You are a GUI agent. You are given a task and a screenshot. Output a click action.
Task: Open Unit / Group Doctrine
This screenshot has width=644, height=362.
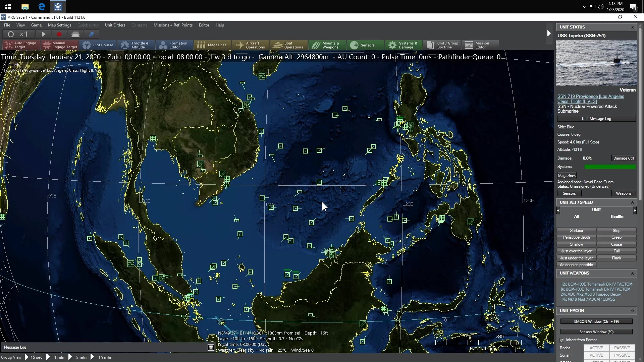click(442, 45)
